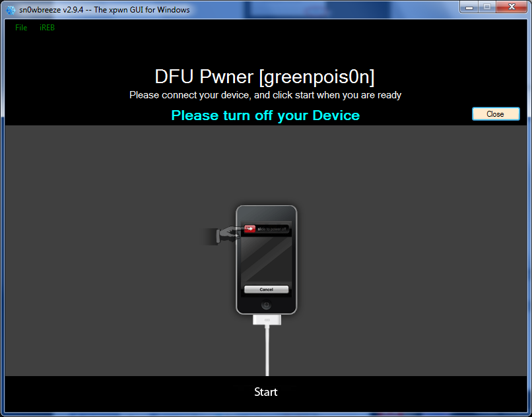Click the 'DFU Pwner [greenpois0n]' heading
This screenshot has height=417, width=532.
(x=265, y=77)
